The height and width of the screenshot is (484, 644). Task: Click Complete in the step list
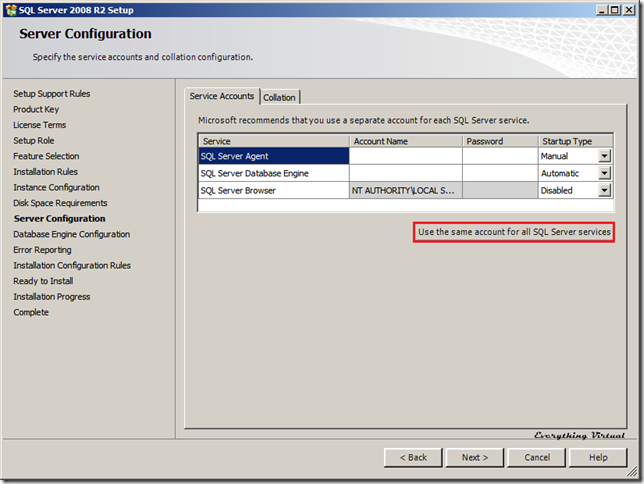pyautogui.click(x=31, y=312)
